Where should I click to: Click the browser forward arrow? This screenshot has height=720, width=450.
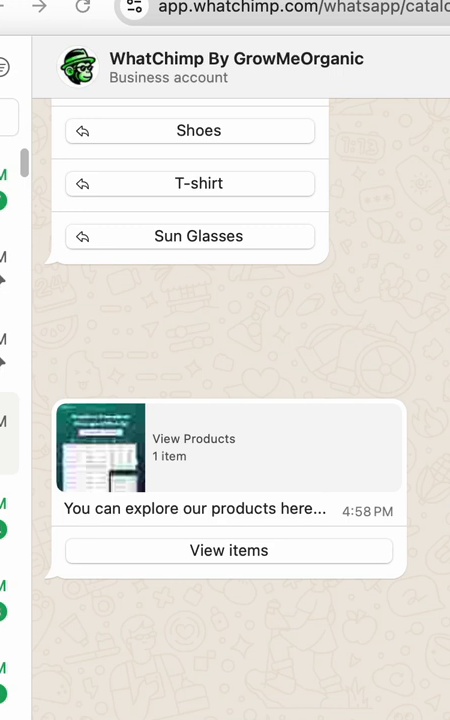39,6
